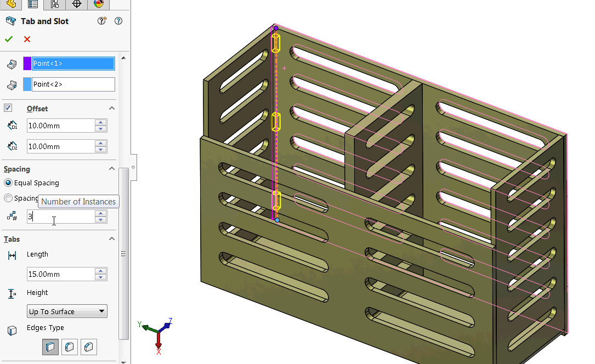Select the Spacing Length radio button
The height and width of the screenshot is (364, 595).
[x=8, y=198]
